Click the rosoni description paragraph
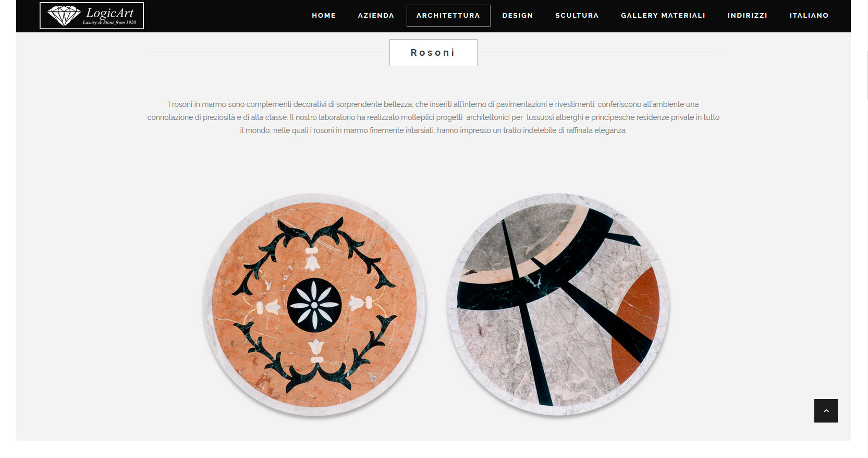This screenshot has height=458, width=868. click(433, 117)
